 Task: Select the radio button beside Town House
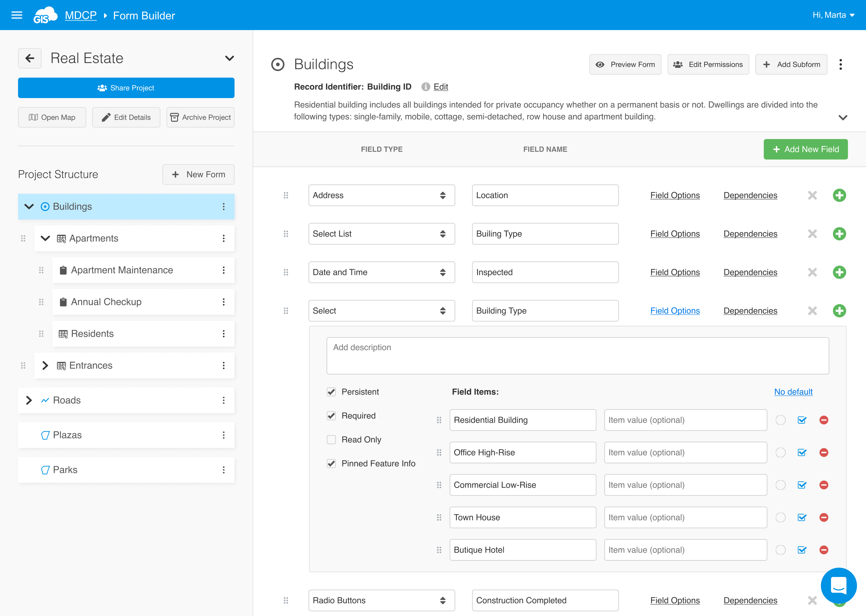click(x=781, y=517)
